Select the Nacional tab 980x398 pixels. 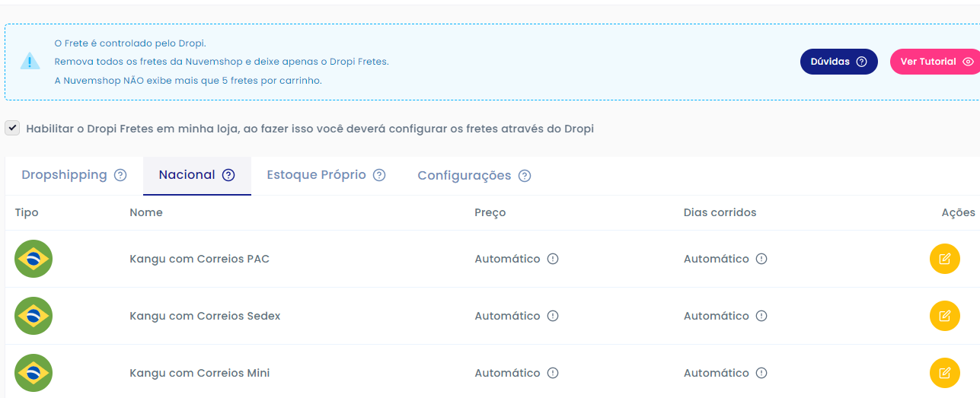click(x=196, y=175)
